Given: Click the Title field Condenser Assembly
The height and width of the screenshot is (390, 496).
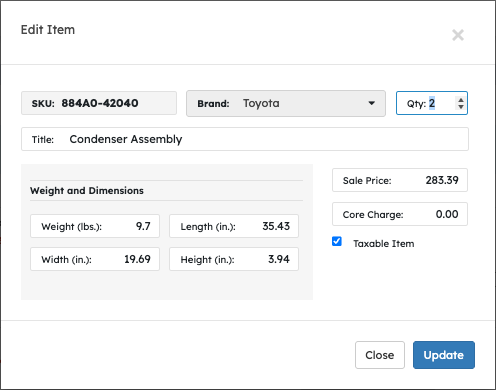Looking at the screenshot, I should pos(245,139).
